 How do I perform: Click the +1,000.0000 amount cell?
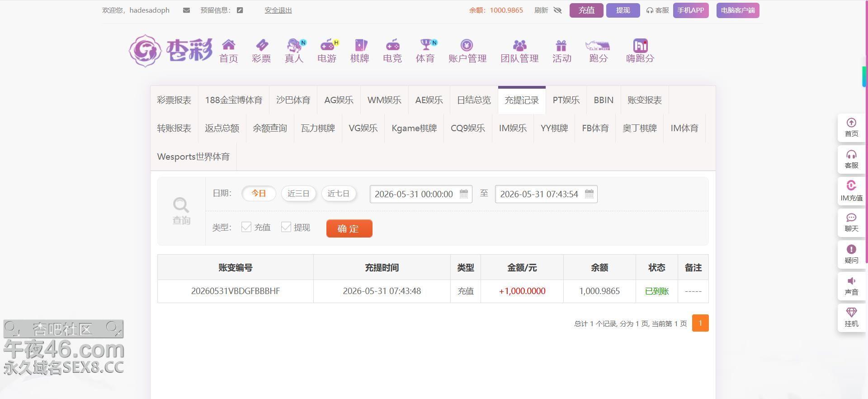pos(522,291)
